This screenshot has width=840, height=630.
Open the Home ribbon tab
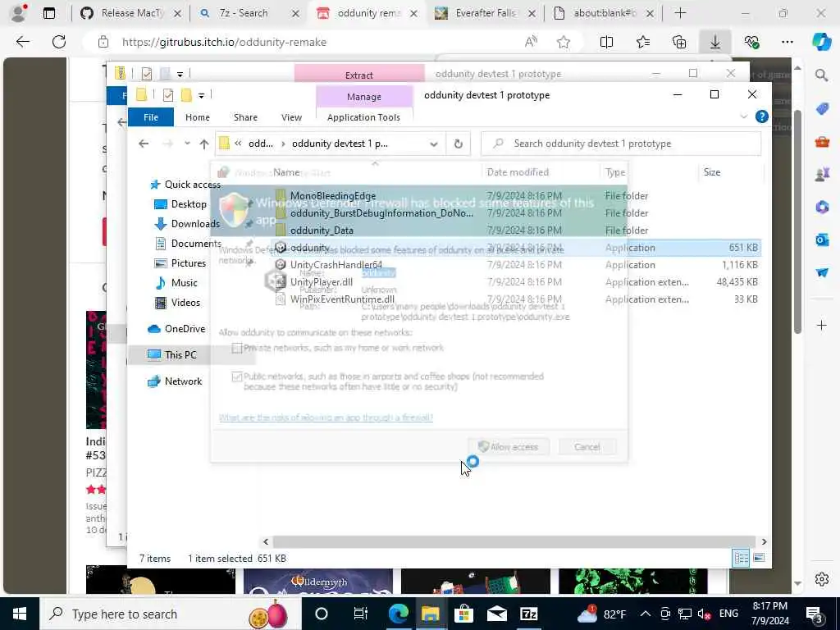click(197, 116)
